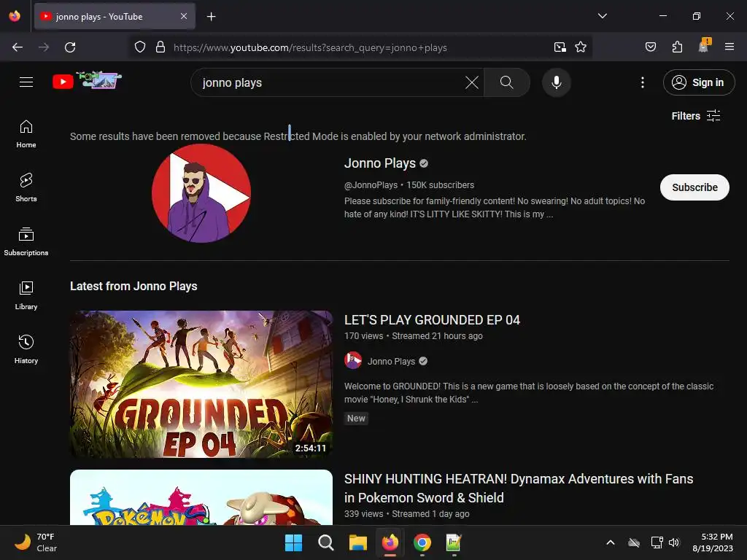Open the Jonno Plays channel title

tap(379, 163)
